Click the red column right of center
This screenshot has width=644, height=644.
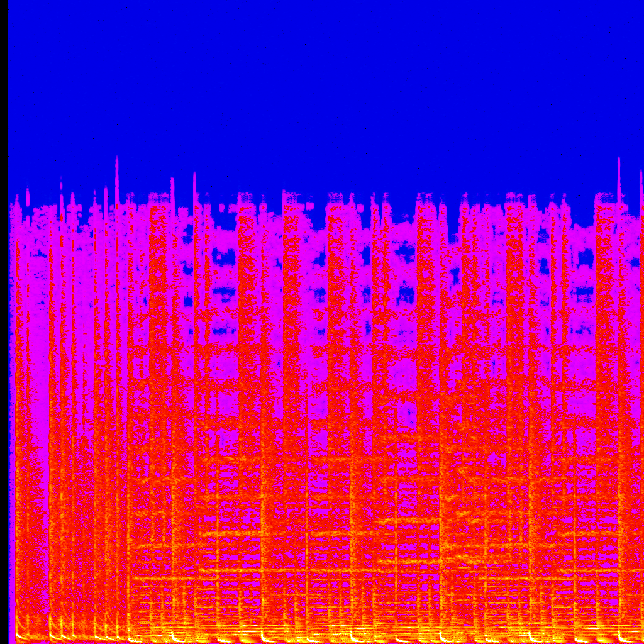point(426,314)
